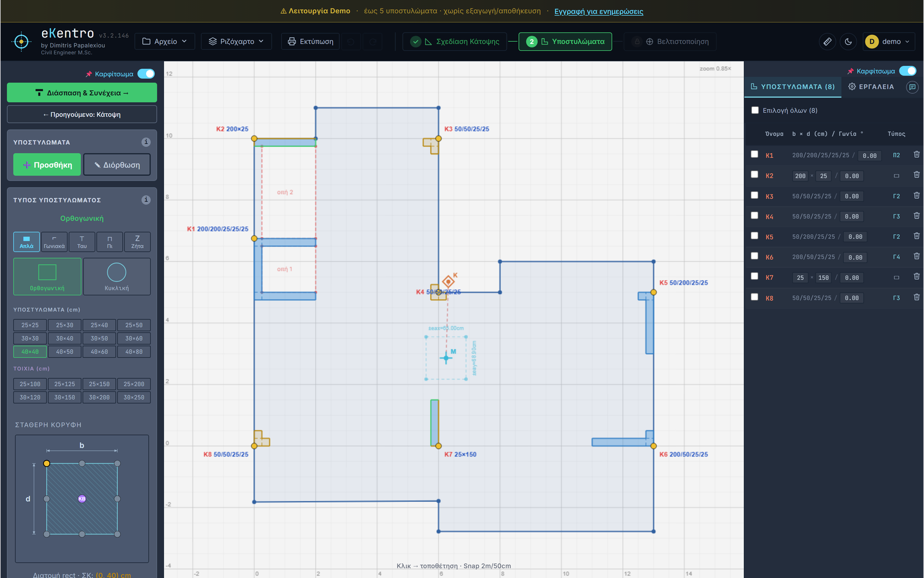
Task: Delete column K6 with trash icon
Action: 916,256
